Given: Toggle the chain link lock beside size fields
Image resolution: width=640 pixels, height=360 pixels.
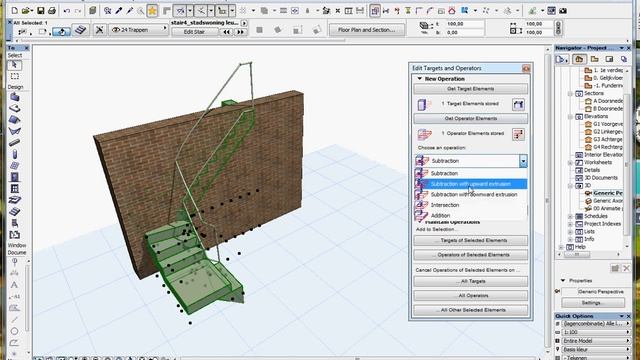Looking at the screenshot, I should (558, 28).
